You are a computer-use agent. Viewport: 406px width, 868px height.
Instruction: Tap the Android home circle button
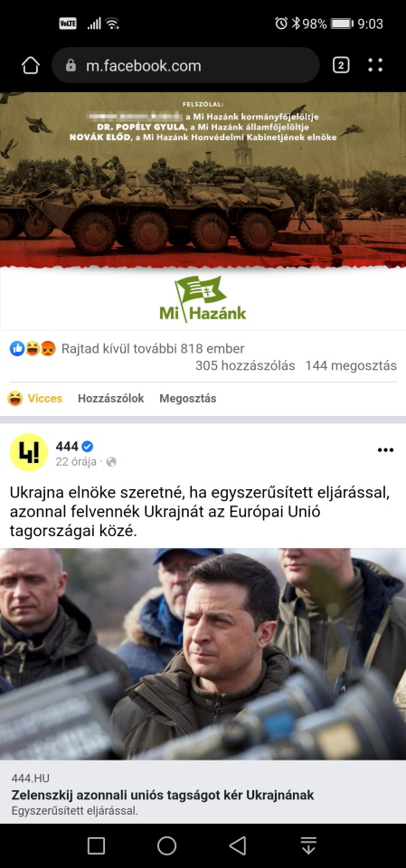coord(166,845)
